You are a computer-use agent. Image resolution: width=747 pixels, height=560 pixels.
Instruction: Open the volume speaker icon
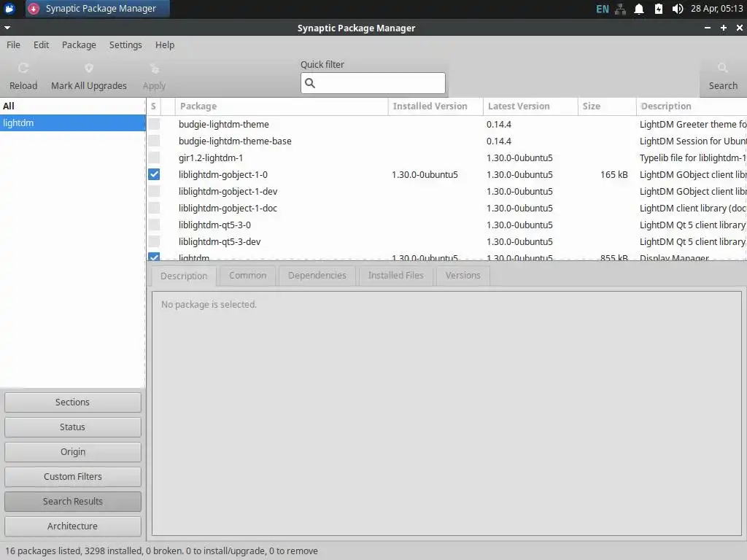click(x=678, y=9)
